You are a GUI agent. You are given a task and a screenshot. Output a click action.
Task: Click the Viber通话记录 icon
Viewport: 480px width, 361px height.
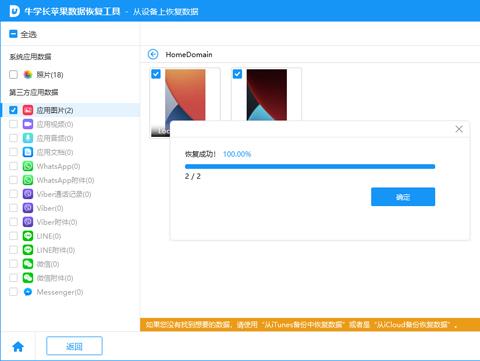pyautogui.click(x=28, y=194)
